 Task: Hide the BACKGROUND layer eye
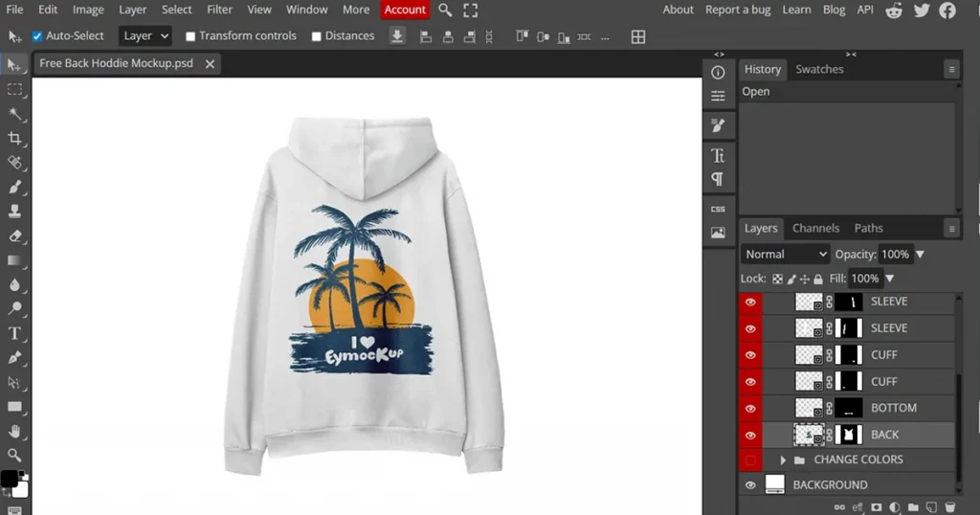click(750, 485)
